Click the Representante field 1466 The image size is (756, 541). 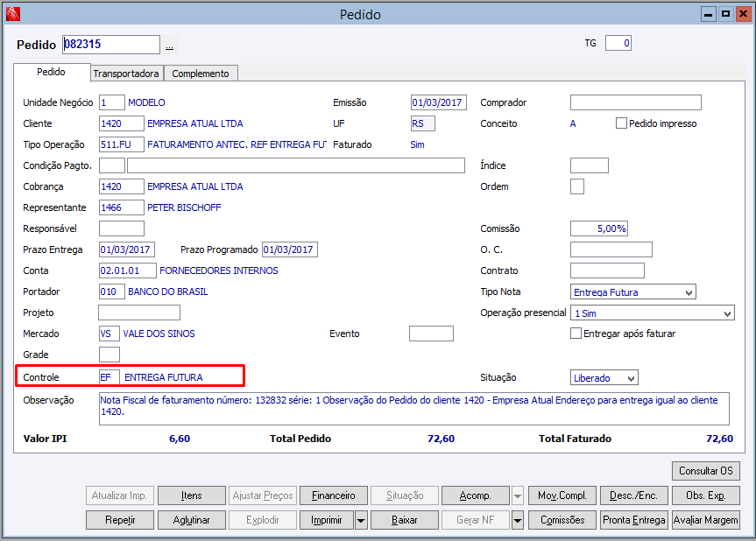pyautogui.click(x=122, y=207)
